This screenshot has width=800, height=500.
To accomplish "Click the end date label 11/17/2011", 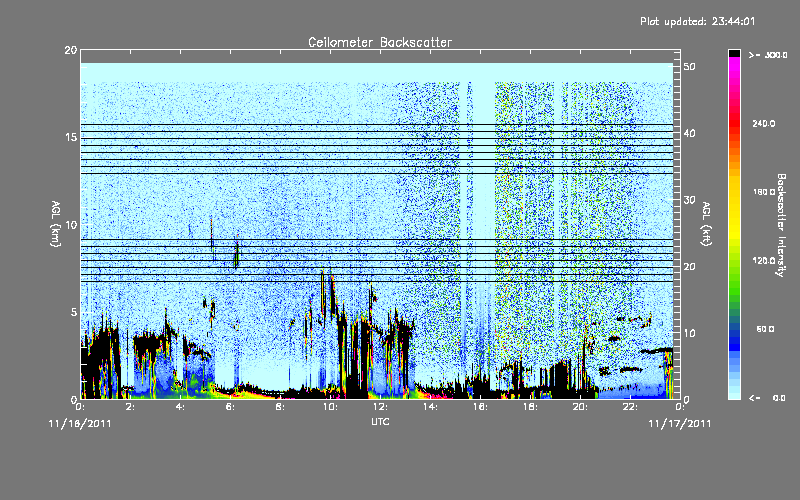I will (x=680, y=423).
